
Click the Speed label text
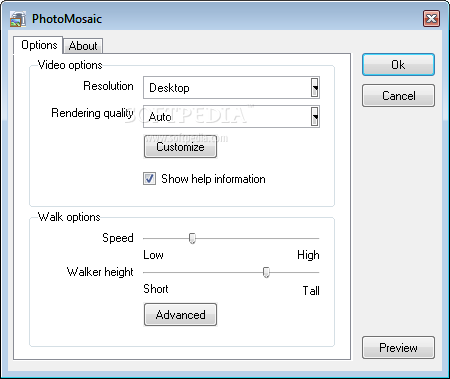pyautogui.click(x=118, y=238)
